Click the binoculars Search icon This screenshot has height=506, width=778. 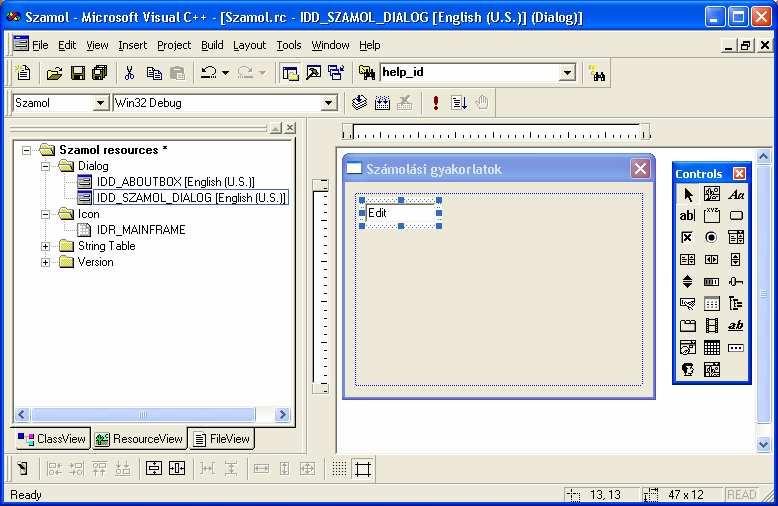tap(597, 74)
